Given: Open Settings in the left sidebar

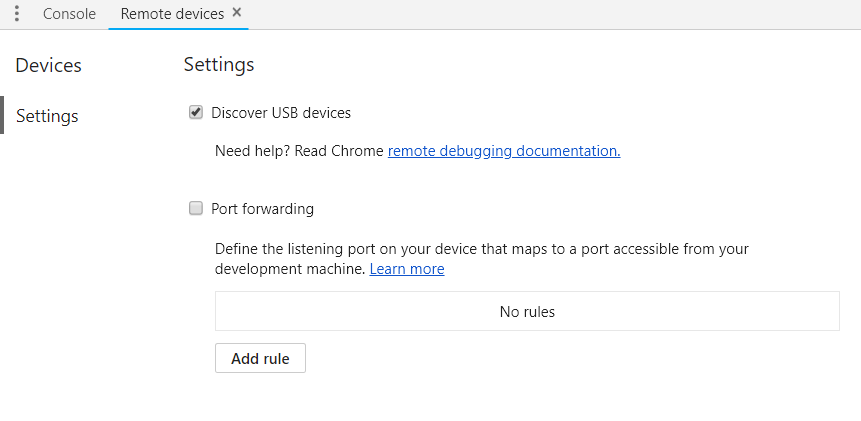Looking at the screenshot, I should (x=47, y=116).
